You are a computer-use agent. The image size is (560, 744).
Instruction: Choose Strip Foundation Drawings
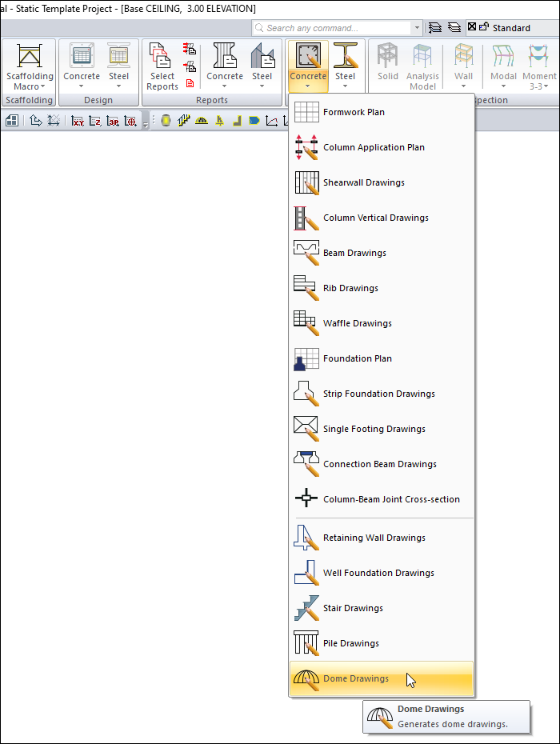[381, 394]
